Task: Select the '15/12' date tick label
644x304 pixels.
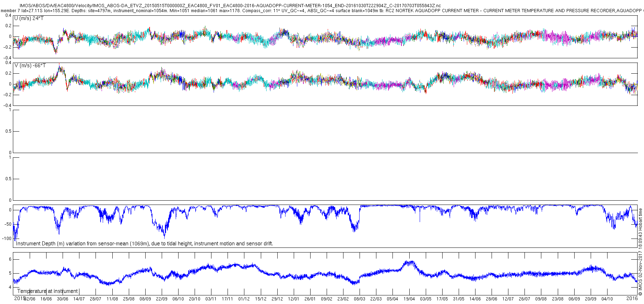Action: click(261, 299)
